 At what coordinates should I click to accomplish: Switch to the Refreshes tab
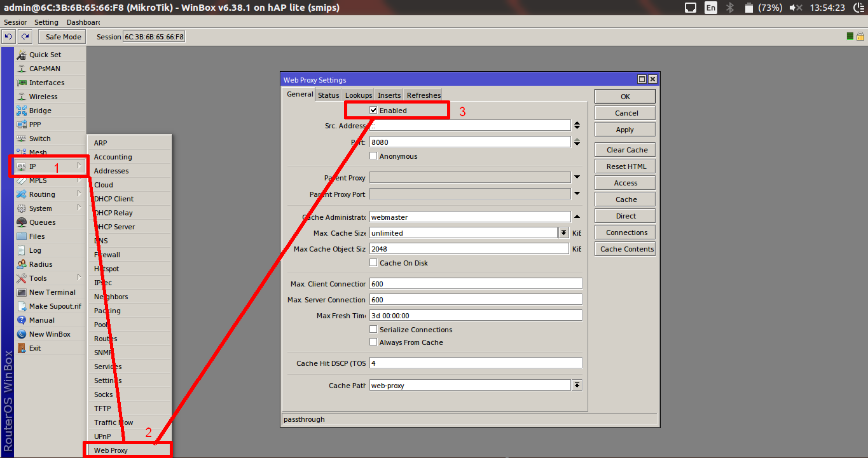(x=424, y=95)
